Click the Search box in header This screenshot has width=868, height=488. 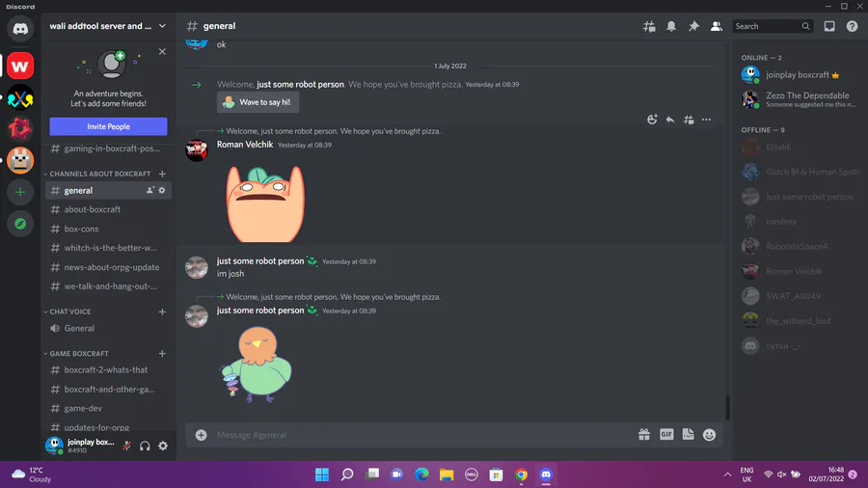(x=773, y=26)
